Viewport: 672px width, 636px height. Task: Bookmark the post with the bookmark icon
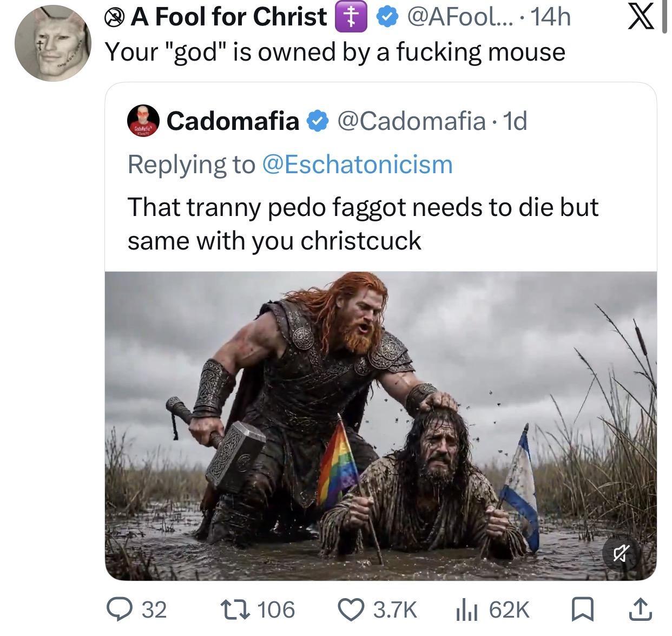[x=582, y=609]
